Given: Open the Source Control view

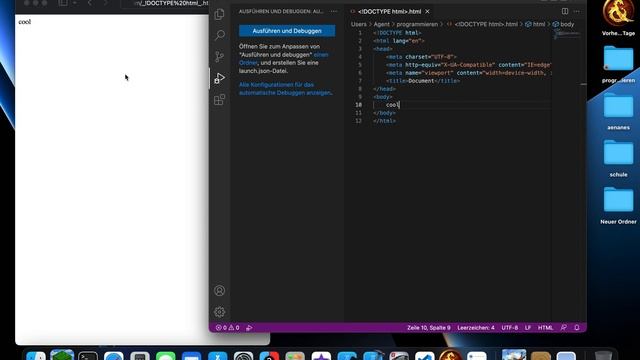Looking at the screenshot, I should coord(220,56).
